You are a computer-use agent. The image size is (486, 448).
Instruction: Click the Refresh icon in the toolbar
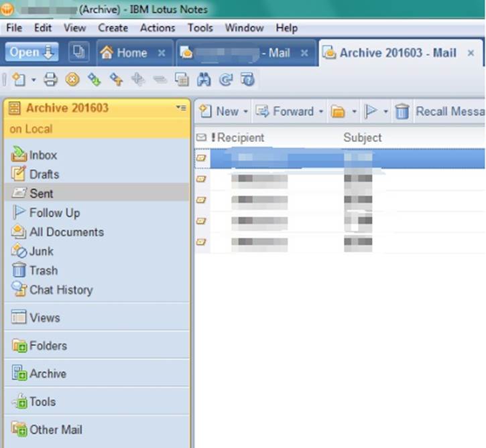coord(225,80)
